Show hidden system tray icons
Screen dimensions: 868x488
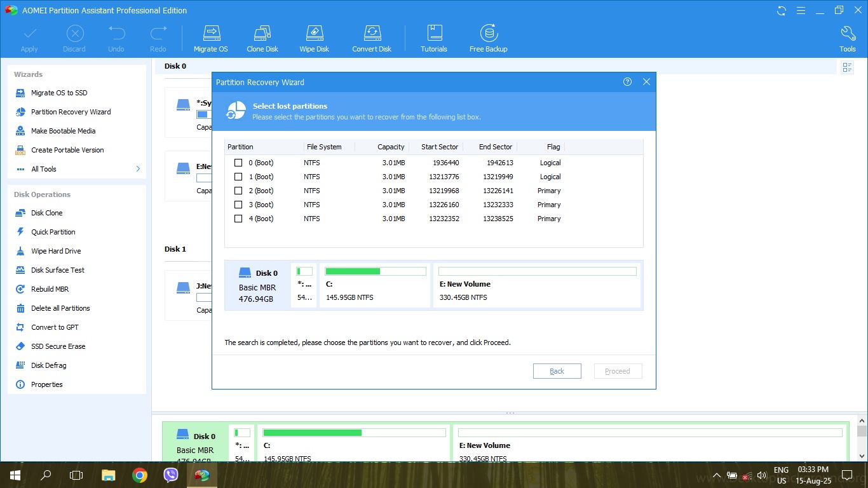[717, 475]
